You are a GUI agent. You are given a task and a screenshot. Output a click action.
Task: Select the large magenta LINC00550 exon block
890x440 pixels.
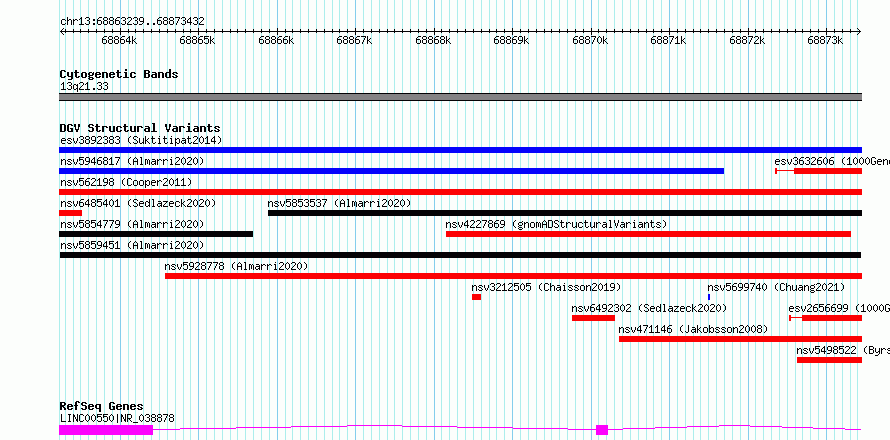(x=106, y=430)
